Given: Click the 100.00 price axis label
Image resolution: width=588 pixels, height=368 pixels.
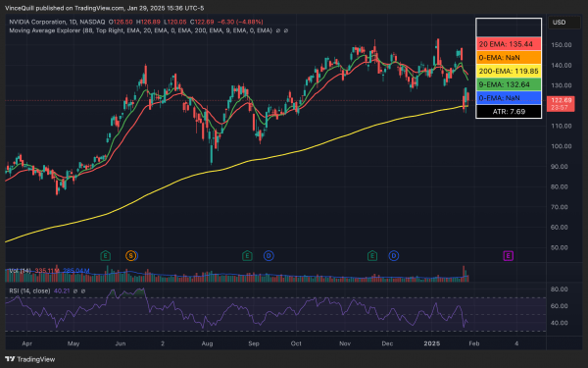Looking at the screenshot, I should 562,146.
